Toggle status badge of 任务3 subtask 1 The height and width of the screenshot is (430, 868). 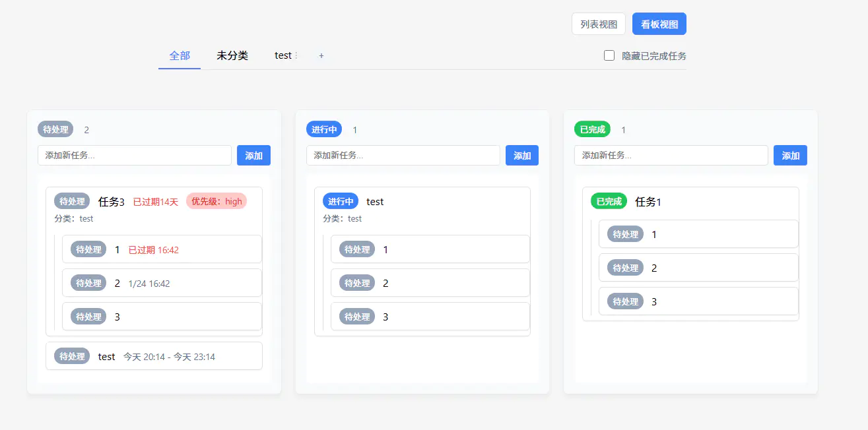pyautogui.click(x=88, y=249)
